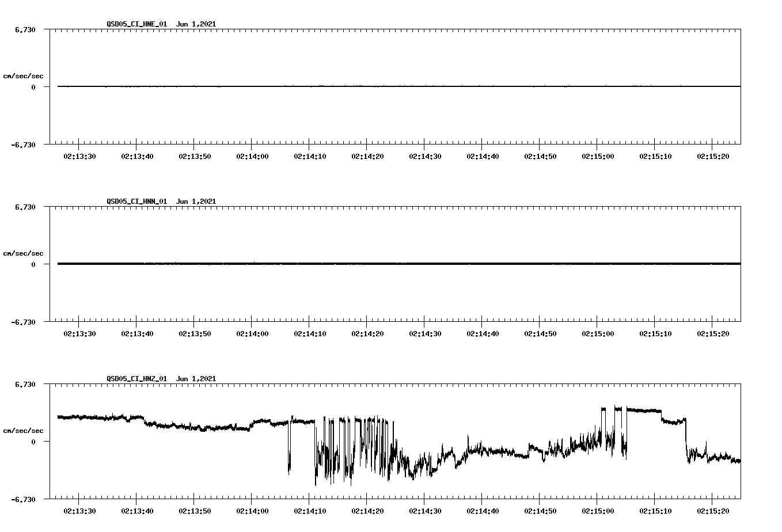Screen dimensions: 782x532
Task: Click 02:14:00 time label under HNE chart
Action: (252, 157)
